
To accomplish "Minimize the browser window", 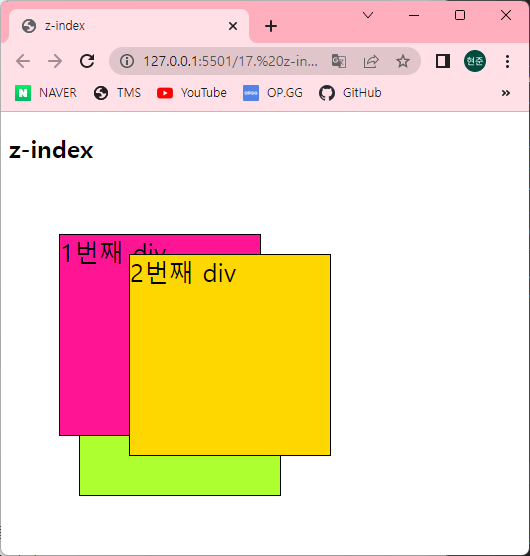I will (x=414, y=15).
